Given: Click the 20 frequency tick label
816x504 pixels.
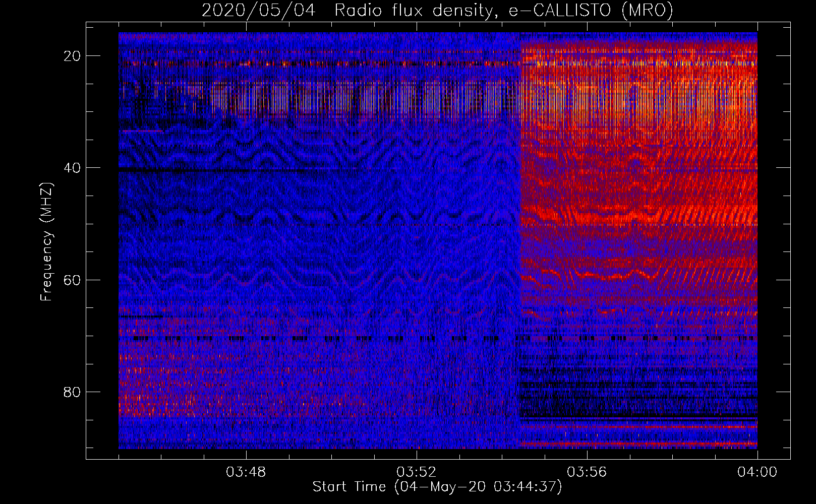Looking at the screenshot, I should [73, 56].
